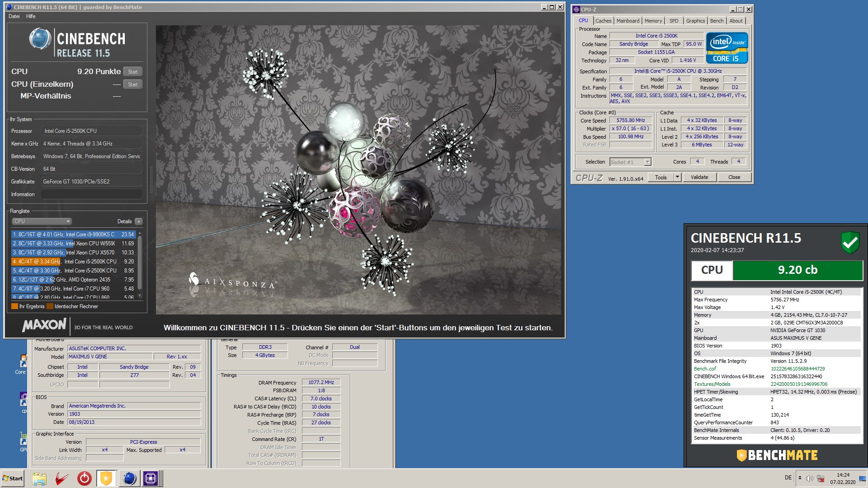Click Core Speed value 5755.80 MHz

[631, 120]
